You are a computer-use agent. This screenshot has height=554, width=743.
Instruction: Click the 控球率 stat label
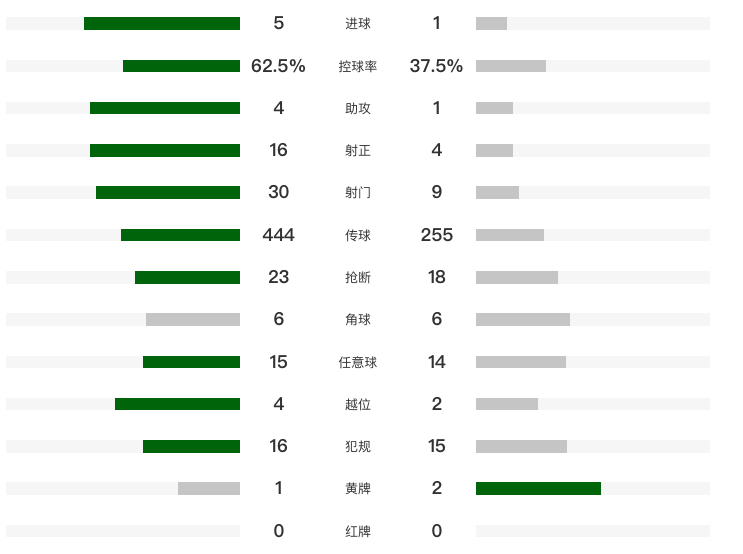[x=357, y=66]
